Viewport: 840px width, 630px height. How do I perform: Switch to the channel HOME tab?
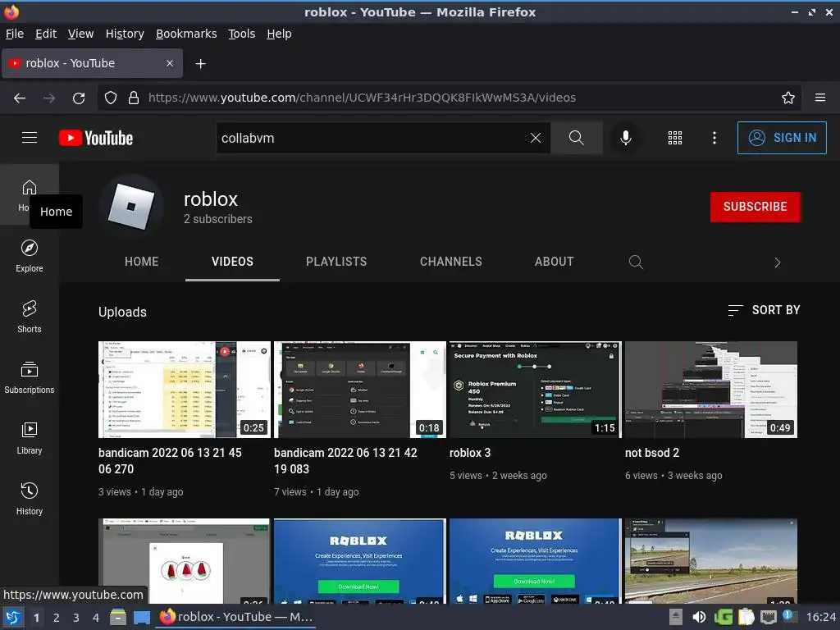pos(141,262)
